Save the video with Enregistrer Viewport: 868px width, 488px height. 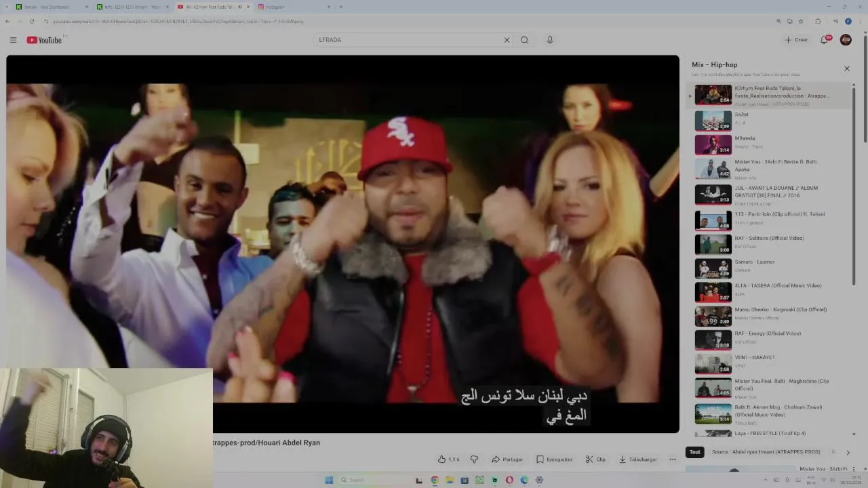[554, 460]
